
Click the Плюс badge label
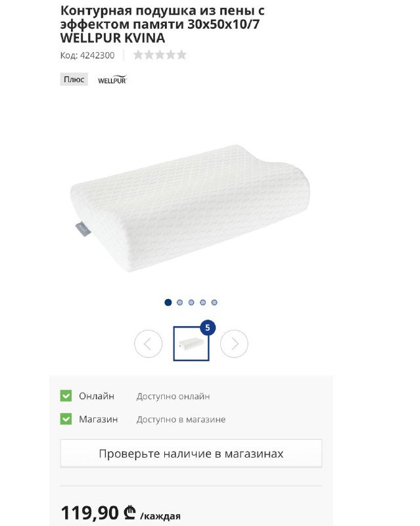pos(74,80)
